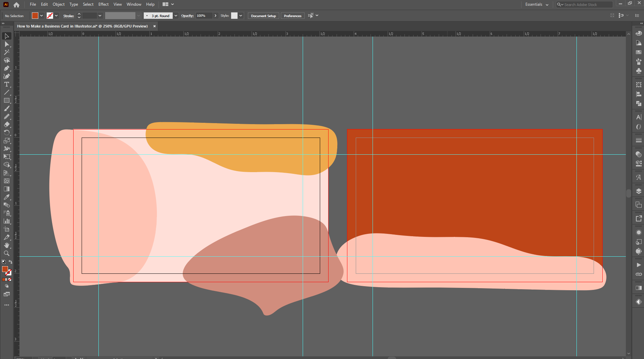This screenshot has height=359, width=644.
Task: Open the Object menu
Action: (x=58, y=4)
